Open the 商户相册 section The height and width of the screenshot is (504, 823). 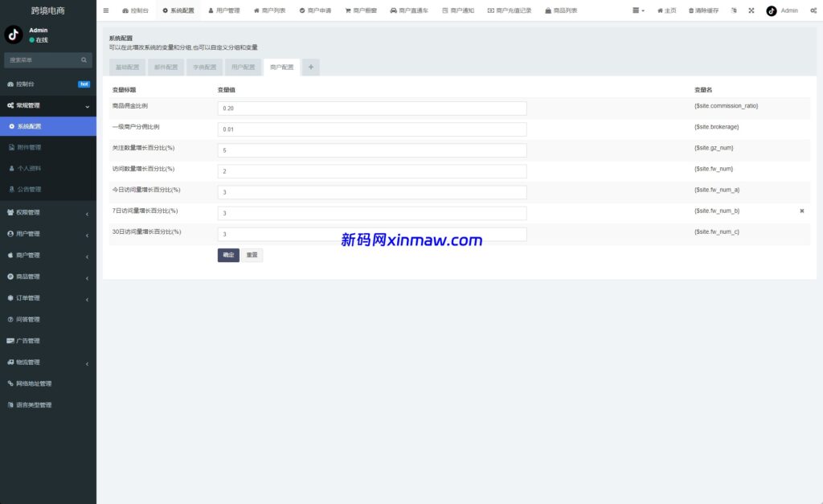(364, 10)
